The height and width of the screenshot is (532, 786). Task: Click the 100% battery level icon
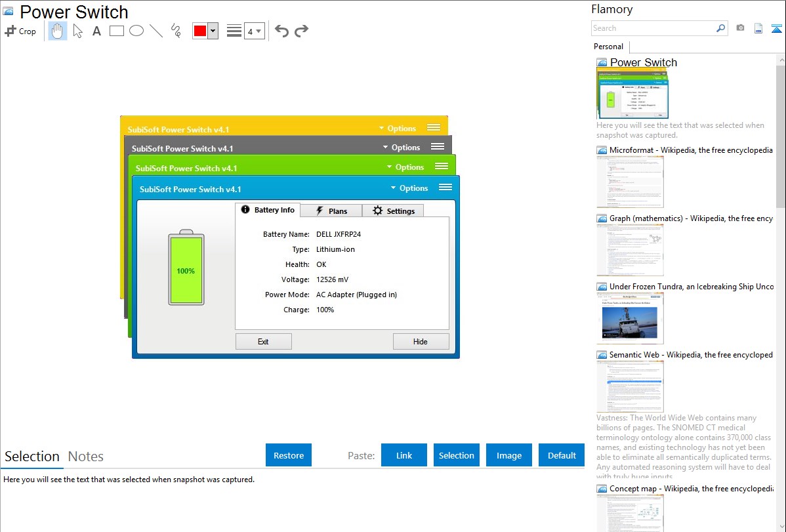point(186,268)
